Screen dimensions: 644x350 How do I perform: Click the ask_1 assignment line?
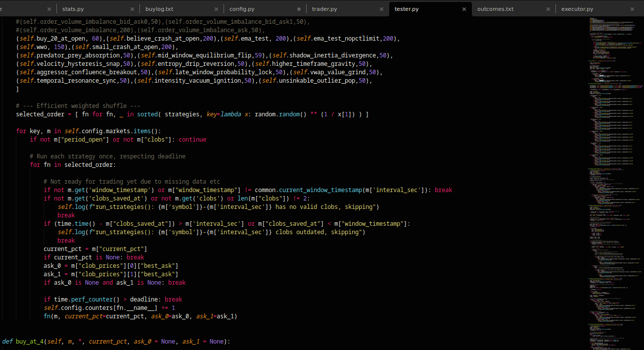(111, 274)
